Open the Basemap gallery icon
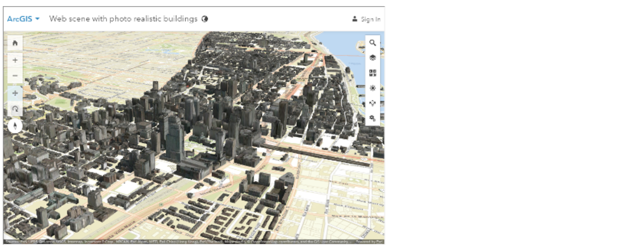This screenshot has width=644, height=247. (373, 73)
